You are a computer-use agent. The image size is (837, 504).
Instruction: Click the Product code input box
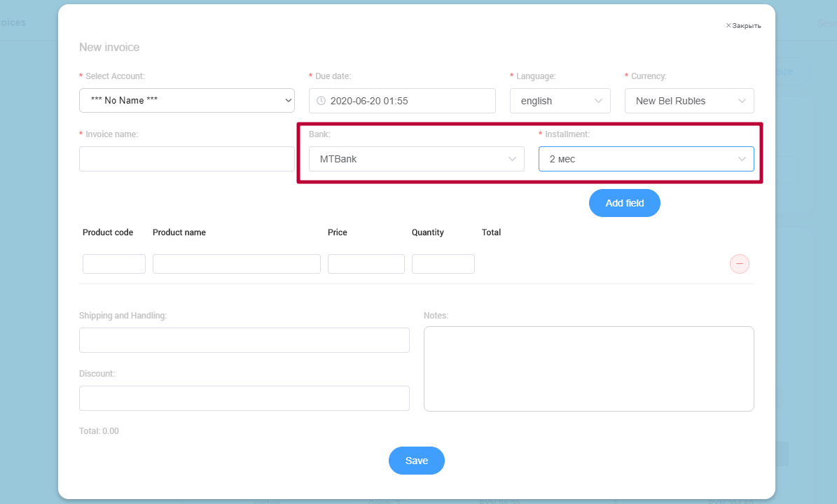(x=114, y=264)
